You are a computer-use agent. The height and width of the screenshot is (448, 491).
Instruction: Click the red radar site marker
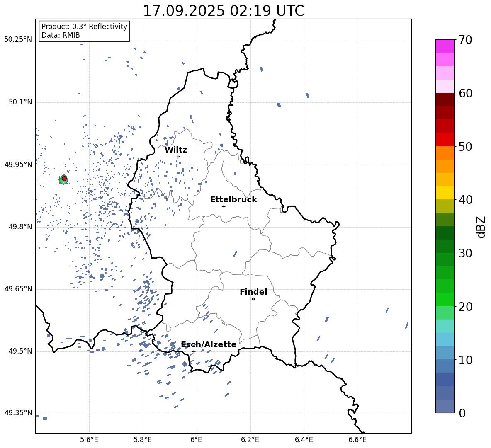pos(64,178)
